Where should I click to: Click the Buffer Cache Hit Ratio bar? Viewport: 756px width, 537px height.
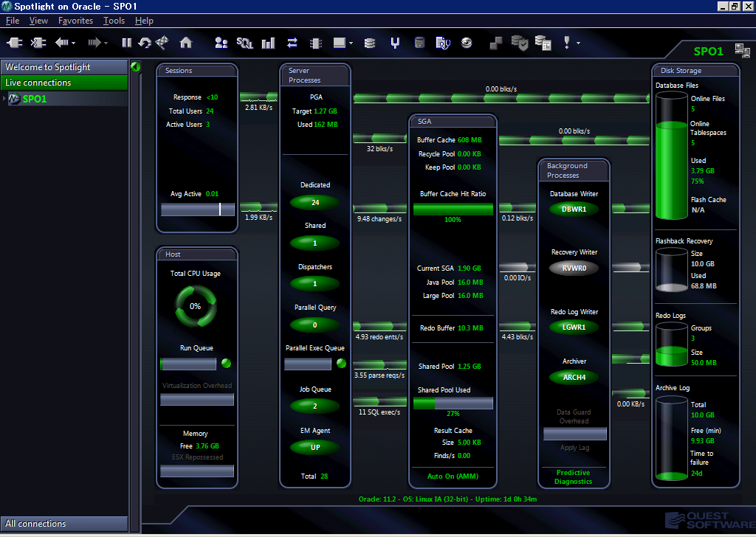453,209
